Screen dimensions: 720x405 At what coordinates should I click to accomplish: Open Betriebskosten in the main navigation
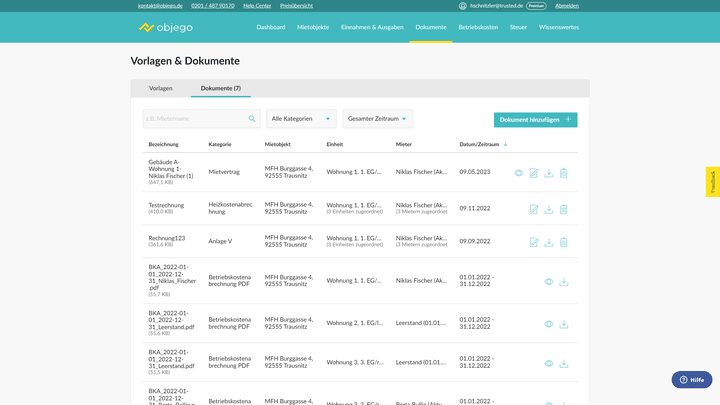point(478,27)
